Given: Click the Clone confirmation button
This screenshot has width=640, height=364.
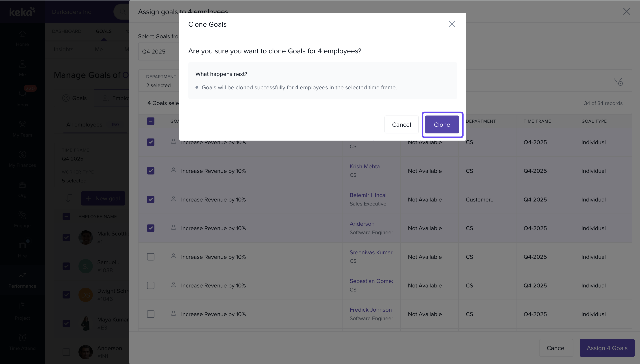Looking at the screenshot, I should tap(442, 124).
